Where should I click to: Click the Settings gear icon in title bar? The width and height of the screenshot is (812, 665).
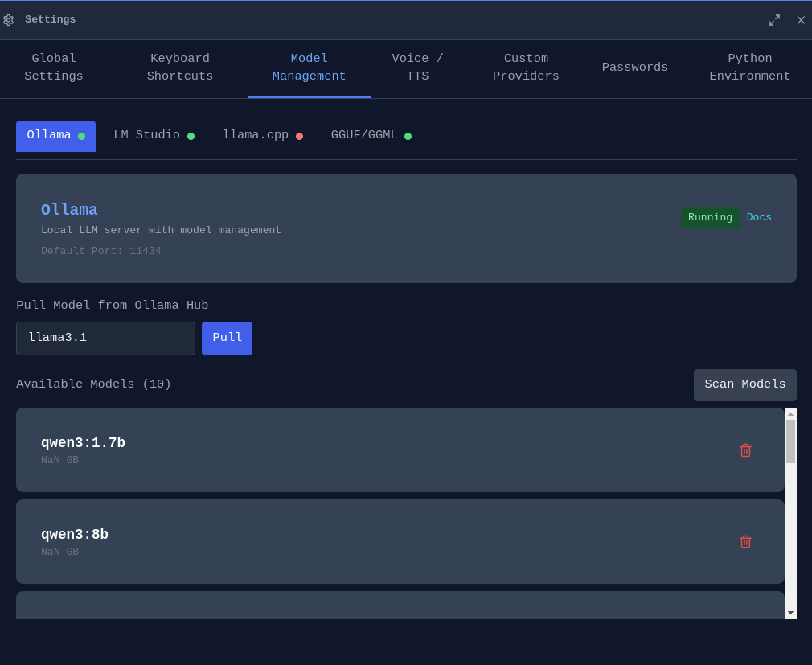coord(8,20)
